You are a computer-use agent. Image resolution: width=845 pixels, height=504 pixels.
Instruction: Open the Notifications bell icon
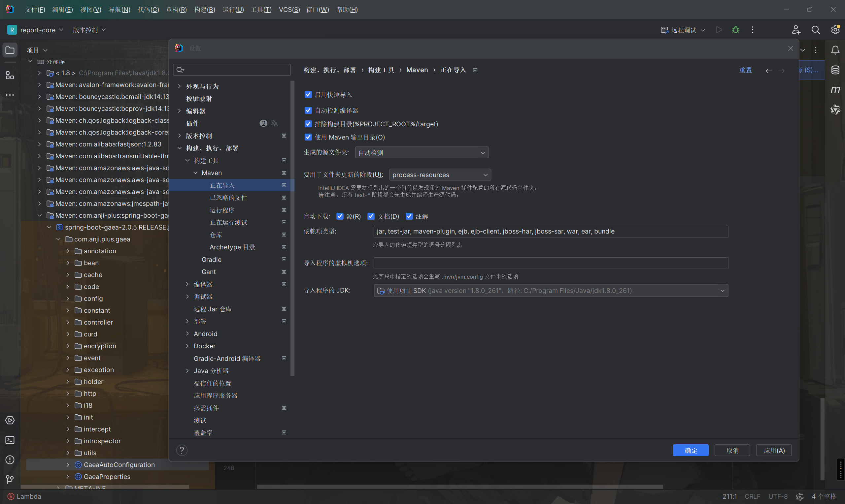coord(835,50)
